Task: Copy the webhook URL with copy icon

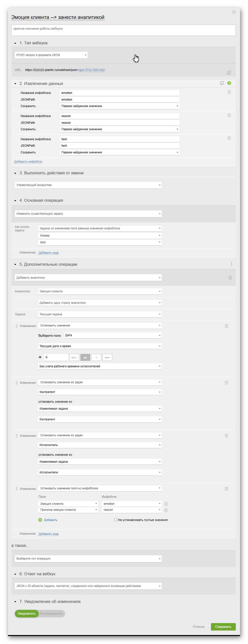Action: pos(229,72)
